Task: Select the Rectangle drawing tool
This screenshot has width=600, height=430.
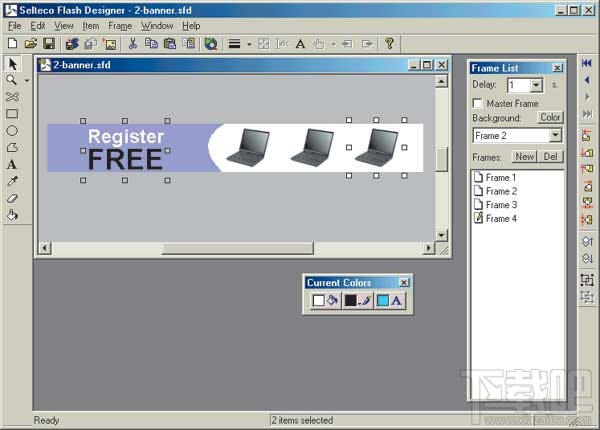Action: (12, 114)
